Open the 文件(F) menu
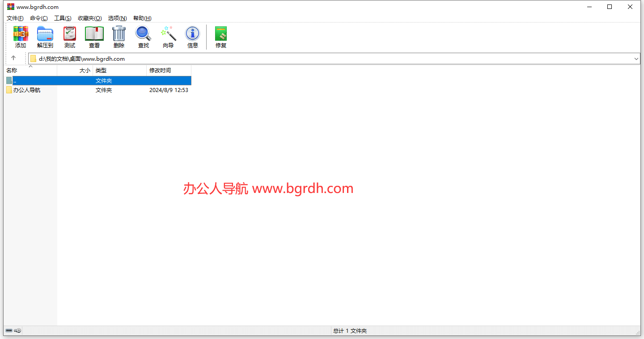The width and height of the screenshot is (644, 339). point(15,18)
